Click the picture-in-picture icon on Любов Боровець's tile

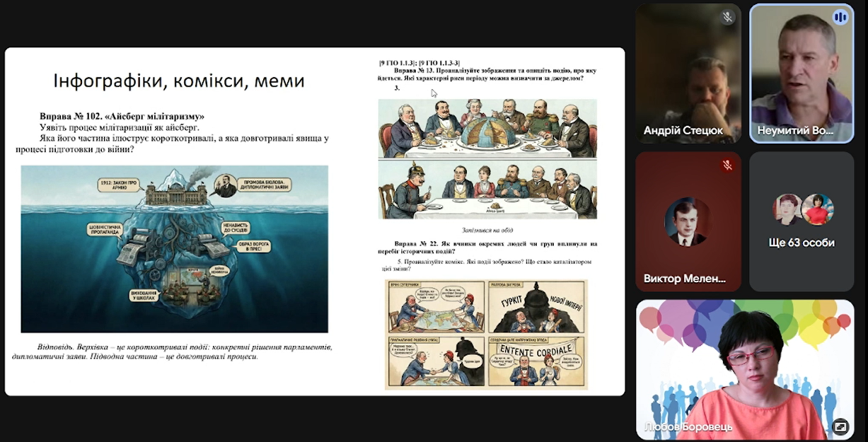[840, 426]
